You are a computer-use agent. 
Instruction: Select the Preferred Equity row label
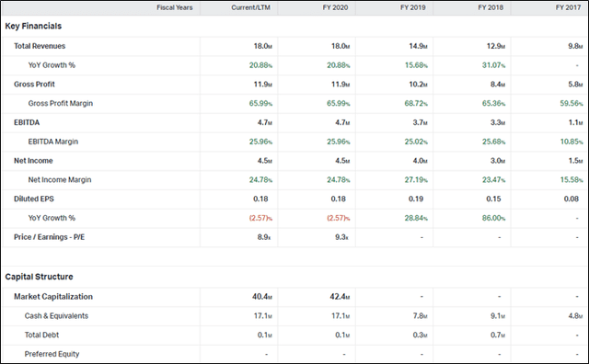52,354
